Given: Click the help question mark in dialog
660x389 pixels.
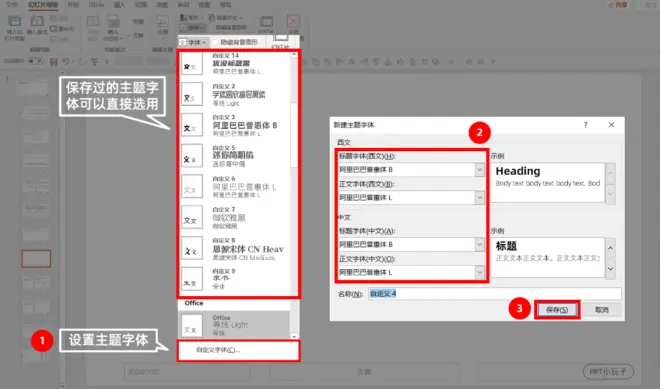Looking at the screenshot, I should tap(585, 125).
